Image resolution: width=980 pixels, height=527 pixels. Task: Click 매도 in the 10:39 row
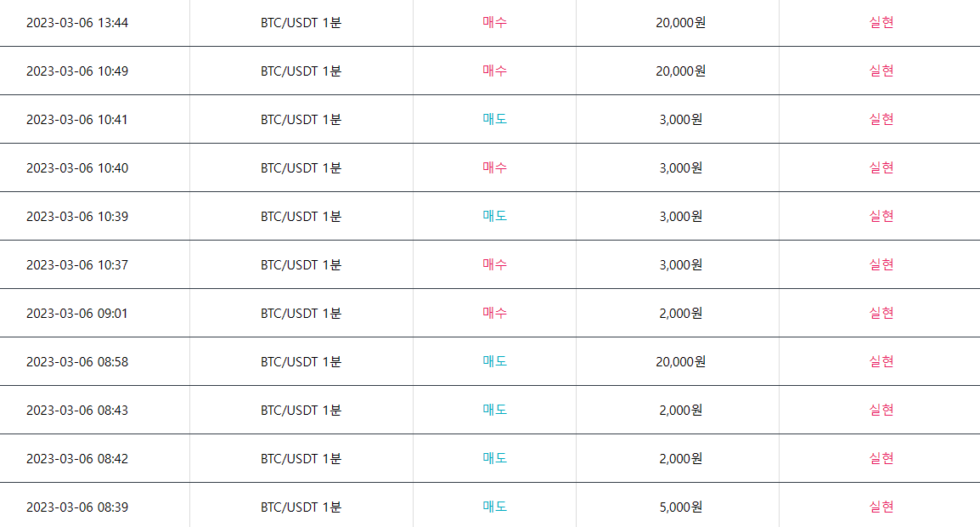coord(494,217)
